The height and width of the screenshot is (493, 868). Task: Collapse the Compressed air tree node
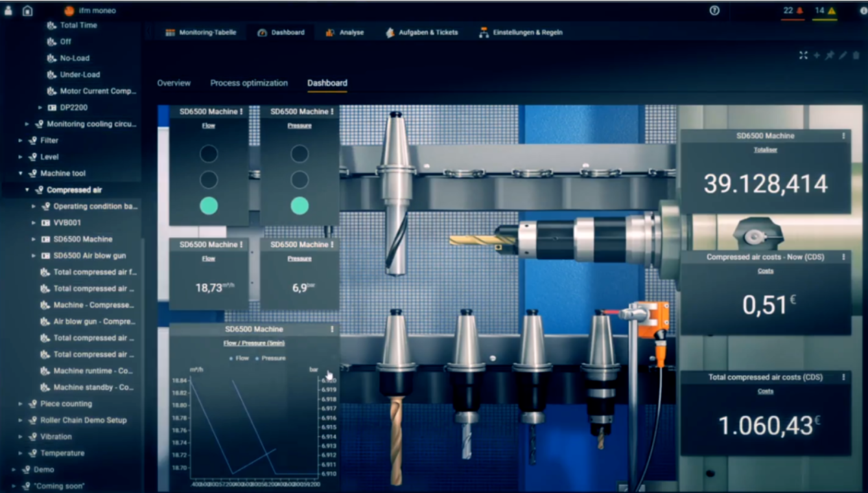[27, 190]
